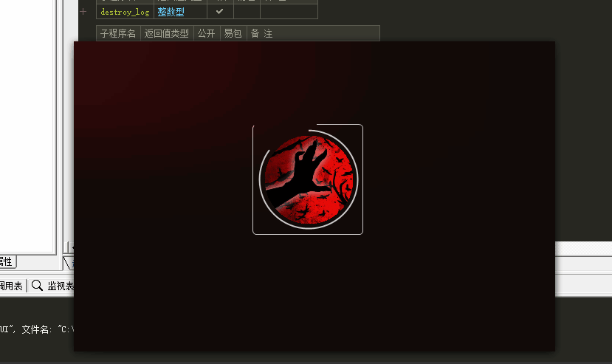Toggle the 公开 checkmark for destroy_log

pos(219,12)
